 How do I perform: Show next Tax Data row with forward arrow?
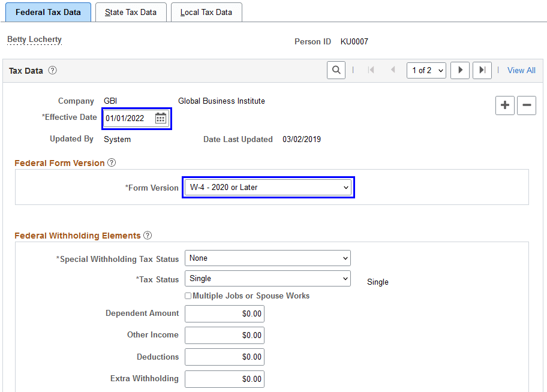click(x=459, y=70)
